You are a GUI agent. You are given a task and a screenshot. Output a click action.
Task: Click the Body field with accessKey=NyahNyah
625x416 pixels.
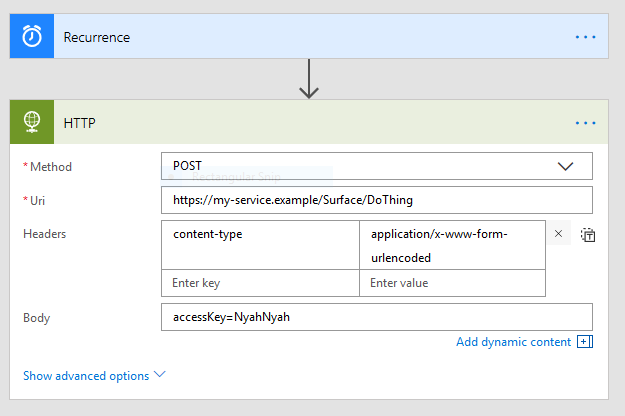pos(377,317)
